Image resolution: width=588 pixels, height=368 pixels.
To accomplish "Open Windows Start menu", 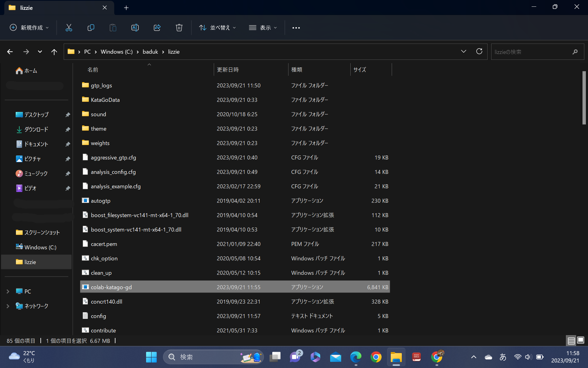I will (151, 357).
